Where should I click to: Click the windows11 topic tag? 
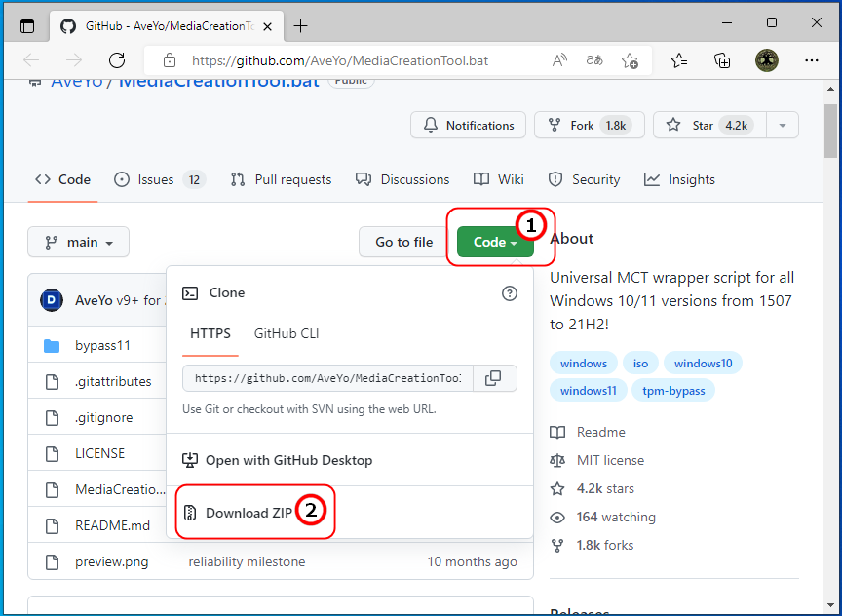[x=588, y=391]
